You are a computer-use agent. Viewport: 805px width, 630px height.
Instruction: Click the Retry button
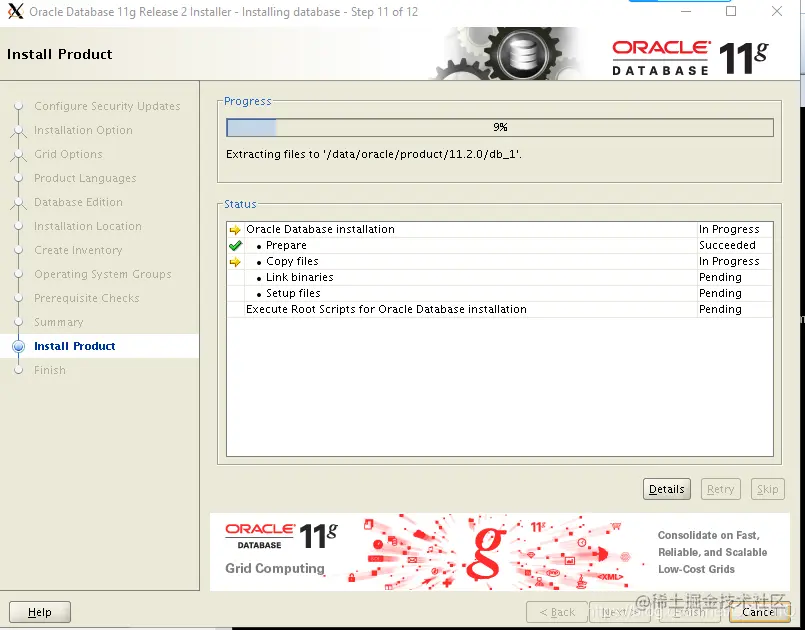point(720,489)
